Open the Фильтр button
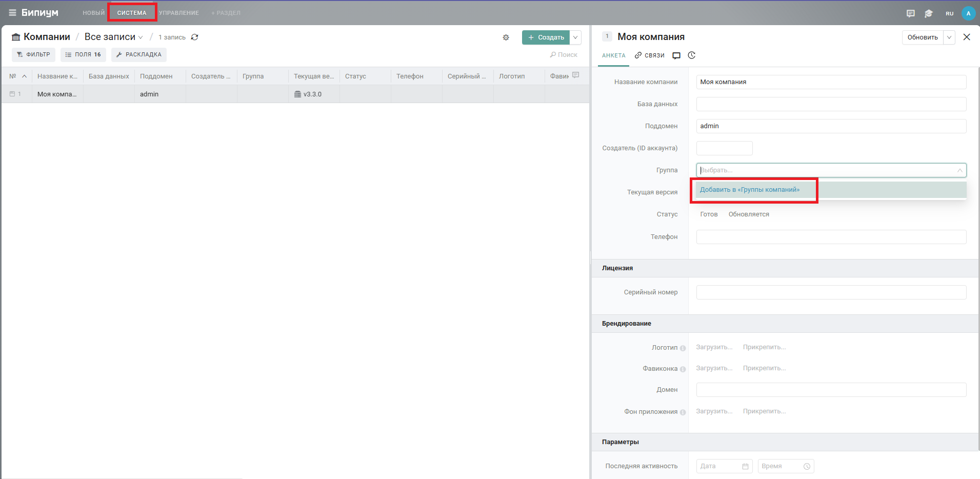980x479 pixels. click(33, 54)
